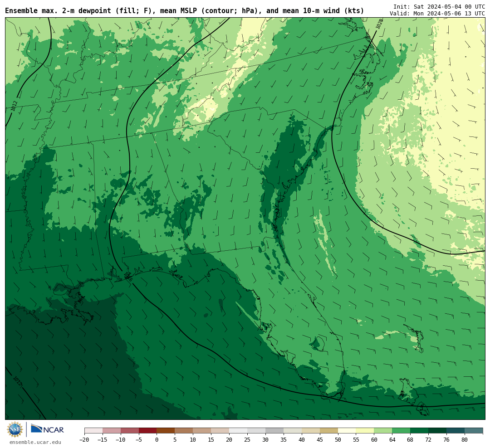Screen dimensions: 490x448
Task: Pick the colorbar swatch between -10 and -5
Action: pos(130,431)
